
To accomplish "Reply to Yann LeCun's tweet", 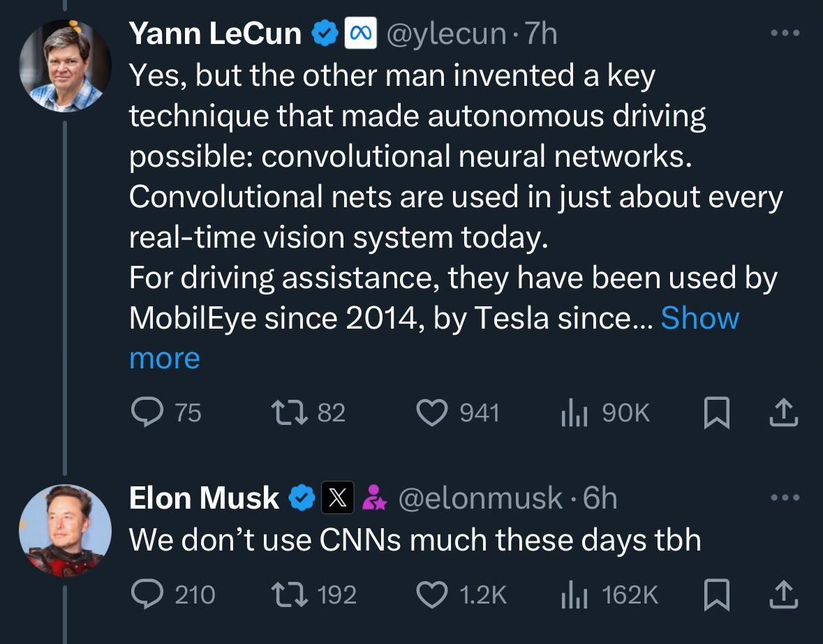I will click(x=147, y=412).
